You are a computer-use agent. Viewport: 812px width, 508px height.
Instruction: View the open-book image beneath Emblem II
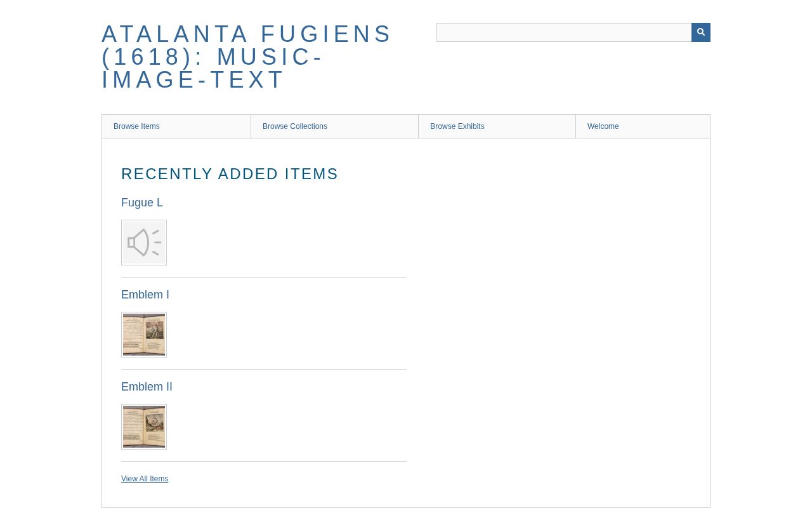click(144, 427)
